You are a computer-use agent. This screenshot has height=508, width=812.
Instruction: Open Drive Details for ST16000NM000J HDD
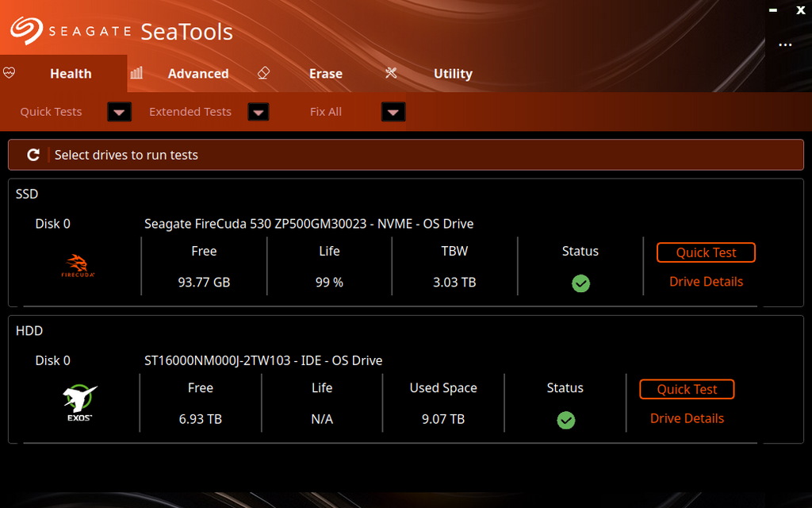point(687,418)
